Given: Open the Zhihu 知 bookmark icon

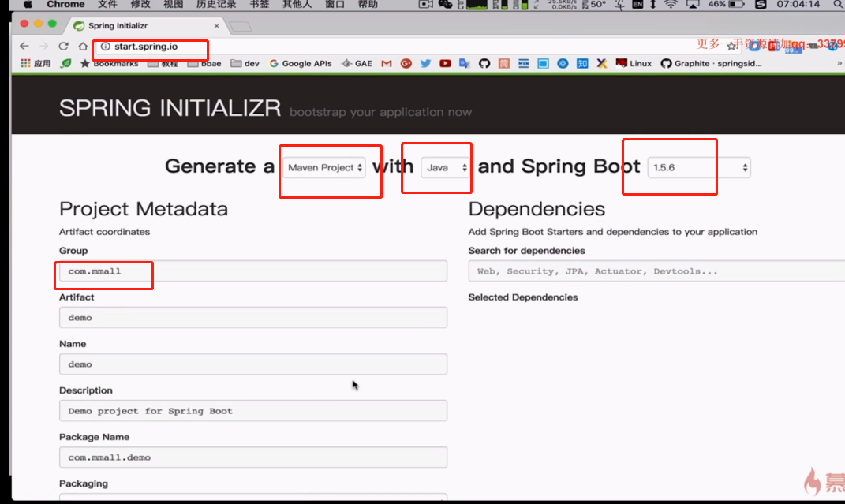Looking at the screenshot, I should click(582, 64).
